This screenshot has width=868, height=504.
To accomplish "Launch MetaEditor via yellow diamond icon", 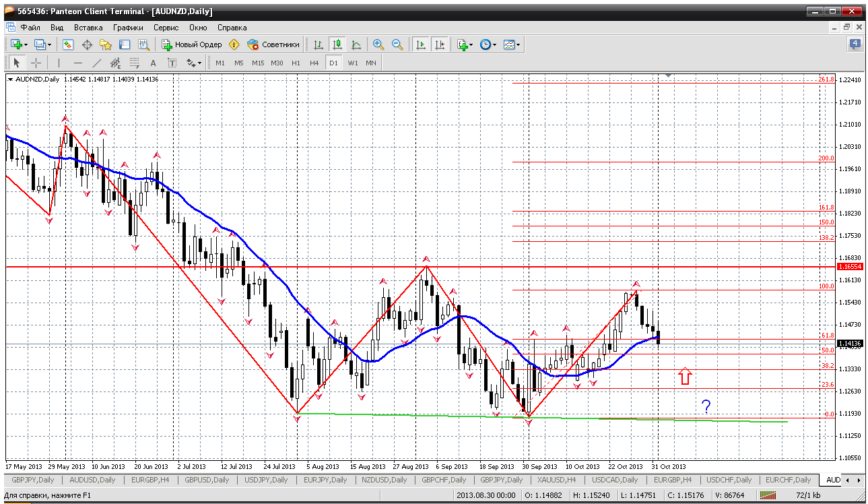I will click(234, 44).
